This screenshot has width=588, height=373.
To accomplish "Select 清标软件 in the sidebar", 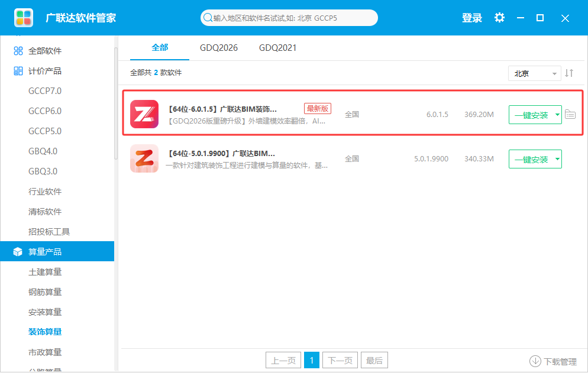I will 45,212.
